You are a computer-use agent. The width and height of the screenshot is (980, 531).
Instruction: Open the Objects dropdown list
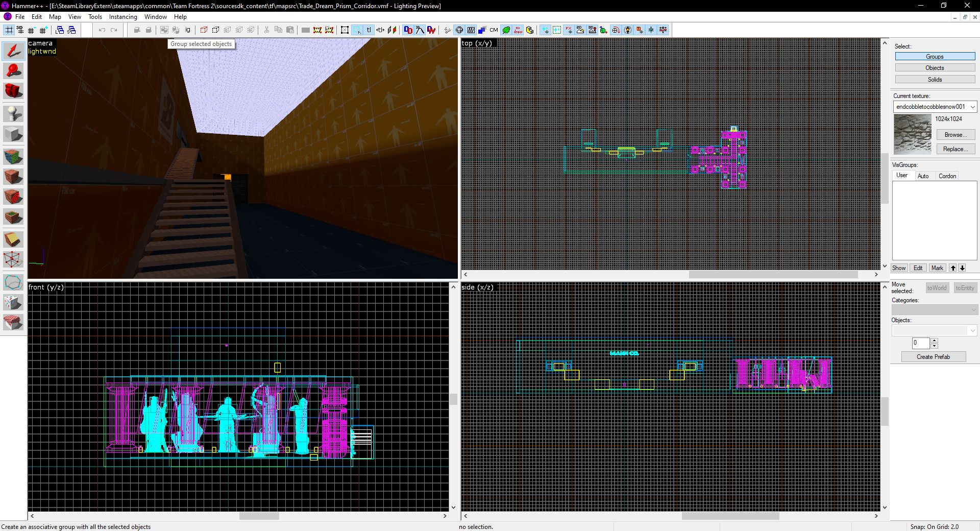tap(934, 330)
